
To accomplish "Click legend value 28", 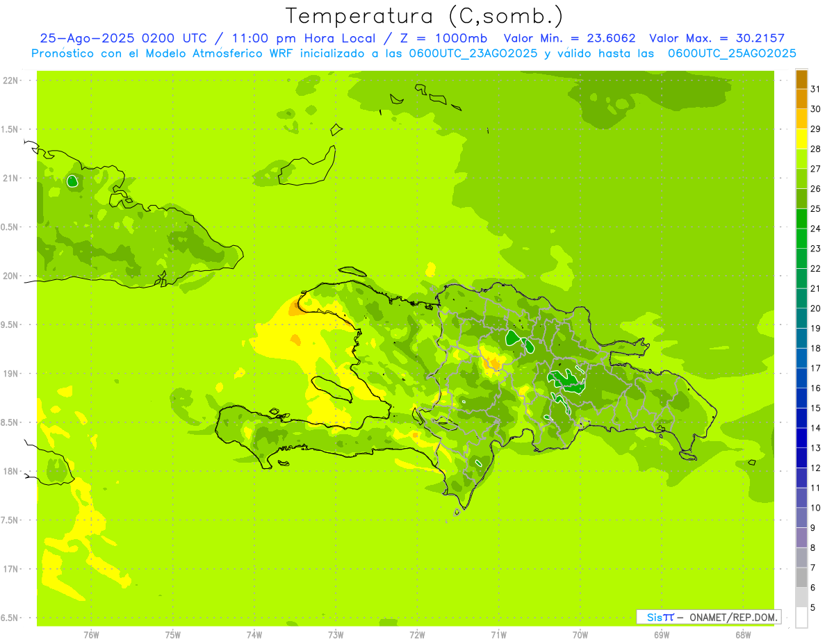I will point(816,149).
